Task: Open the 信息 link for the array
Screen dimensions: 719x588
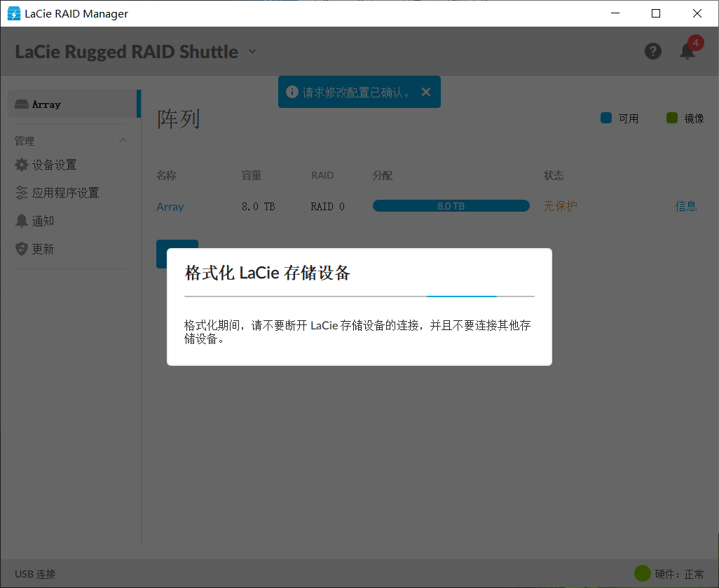Action: [685, 205]
